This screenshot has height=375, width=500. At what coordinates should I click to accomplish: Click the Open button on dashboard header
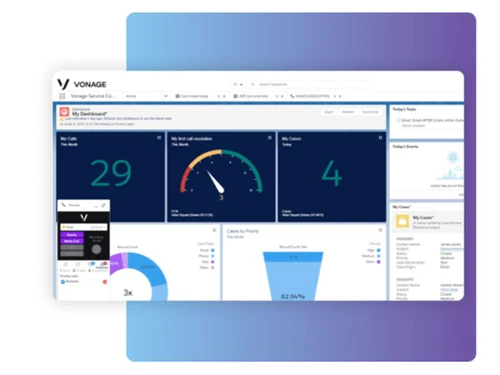pos(329,112)
